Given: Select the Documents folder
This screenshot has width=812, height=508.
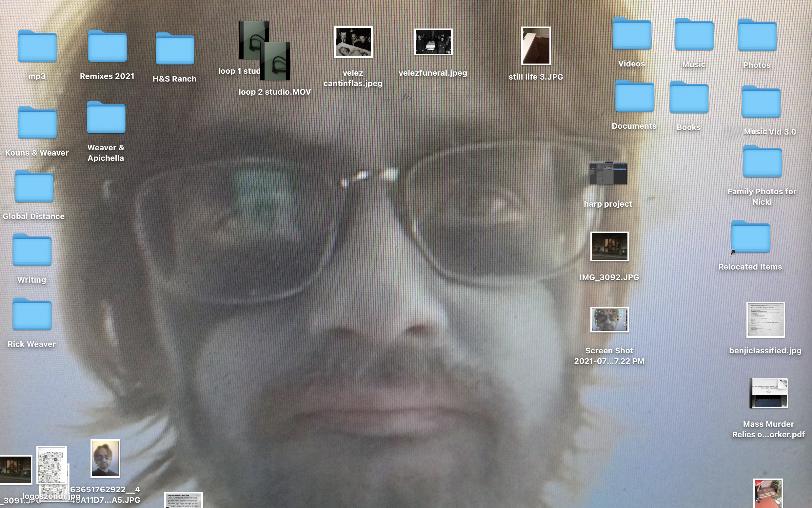Looking at the screenshot, I should pos(634,96).
